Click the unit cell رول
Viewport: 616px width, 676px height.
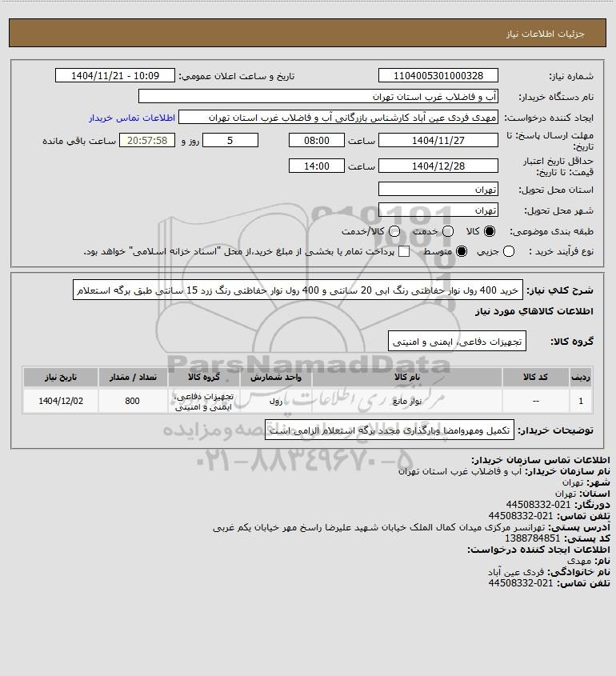[276, 401]
